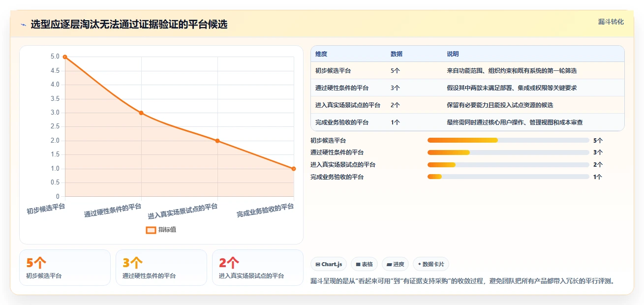The image size is (644, 305).
Task: Click the 完成业务验收的平台 progress bar
Action: 508,177
